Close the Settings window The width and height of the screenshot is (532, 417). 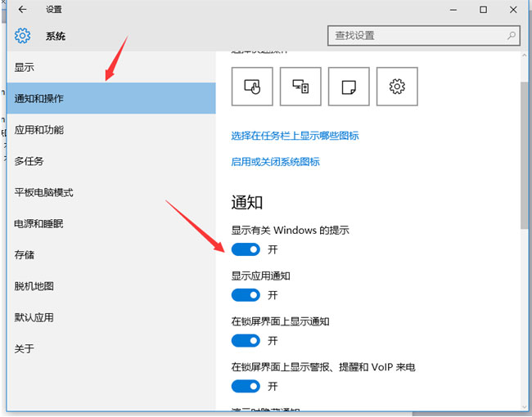point(513,10)
